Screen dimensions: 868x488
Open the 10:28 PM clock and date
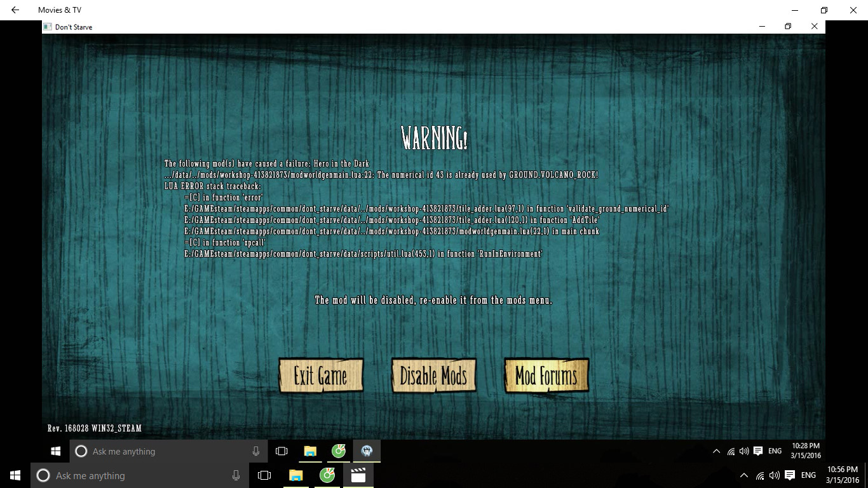(x=806, y=451)
